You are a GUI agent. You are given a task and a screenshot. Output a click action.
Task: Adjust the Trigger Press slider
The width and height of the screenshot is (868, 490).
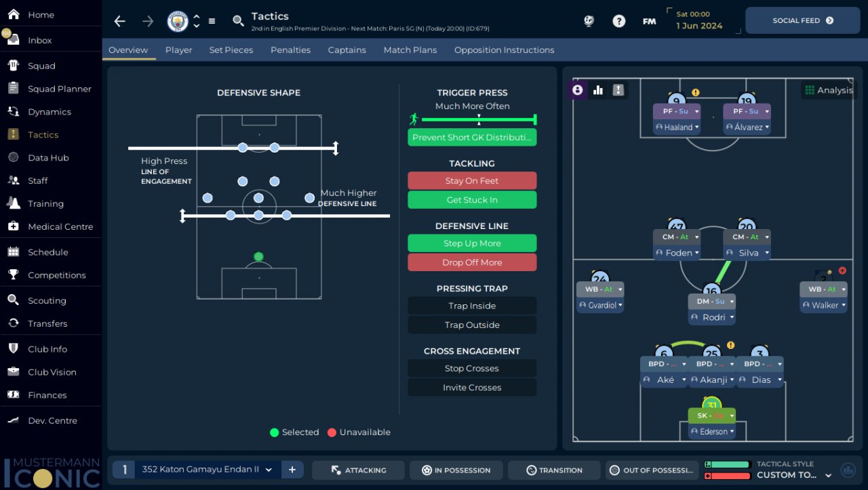(x=479, y=120)
